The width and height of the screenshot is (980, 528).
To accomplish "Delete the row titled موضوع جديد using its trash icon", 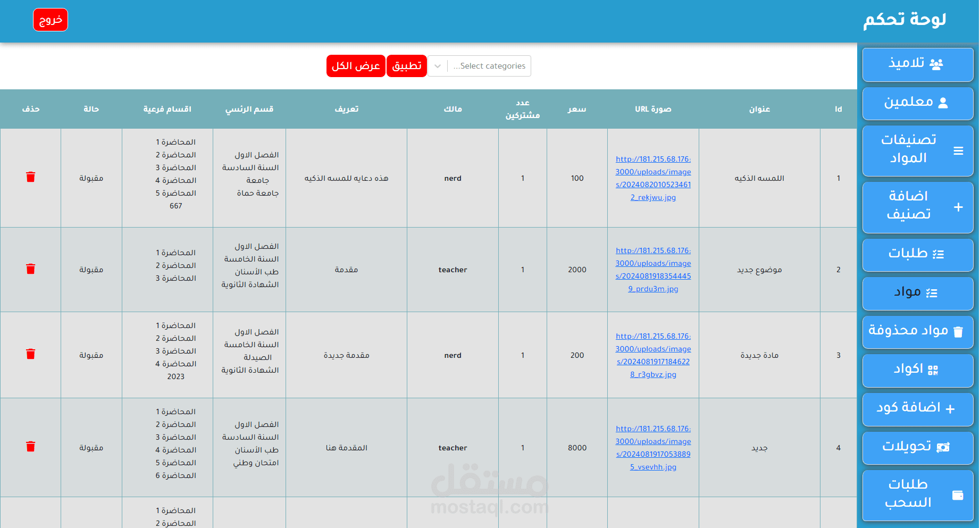I will point(30,270).
